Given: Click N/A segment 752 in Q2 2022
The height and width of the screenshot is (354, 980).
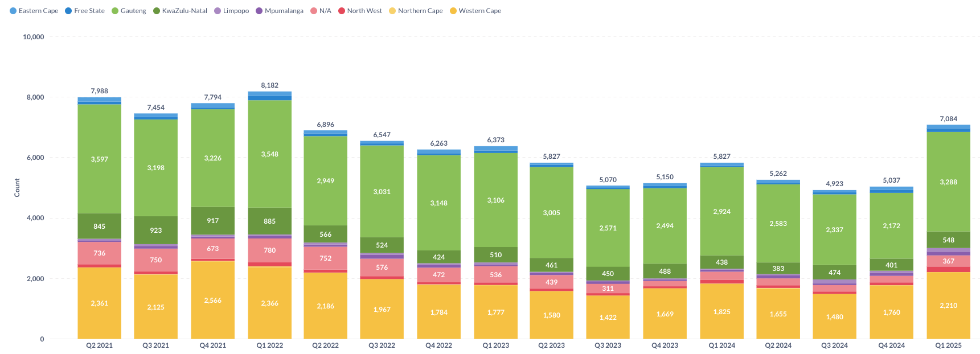Looking at the screenshot, I should [325, 258].
